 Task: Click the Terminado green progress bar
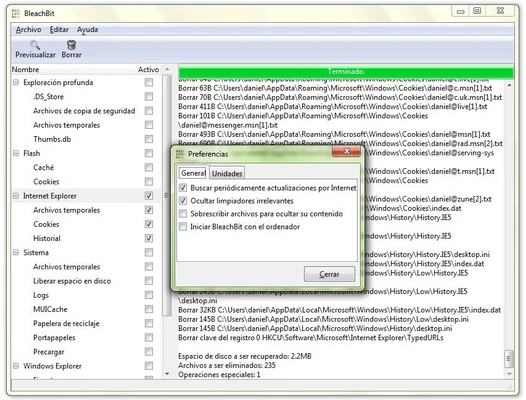pyautogui.click(x=346, y=71)
